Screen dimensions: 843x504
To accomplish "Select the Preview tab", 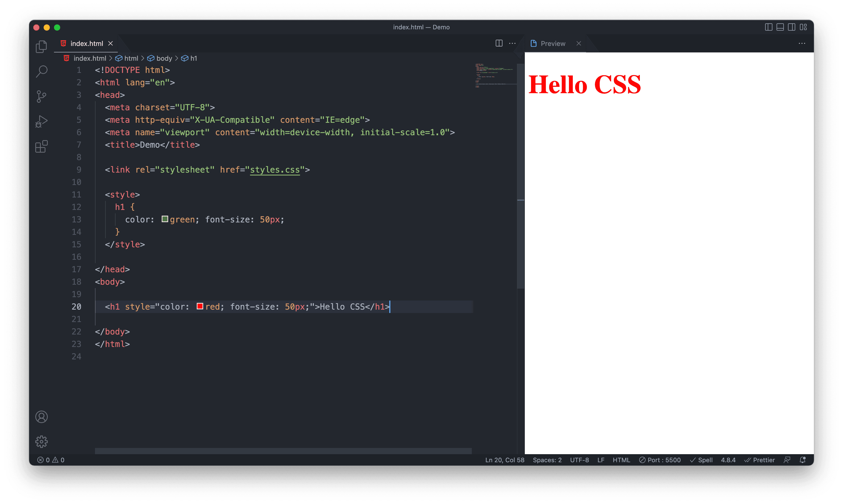I will click(x=553, y=44).
